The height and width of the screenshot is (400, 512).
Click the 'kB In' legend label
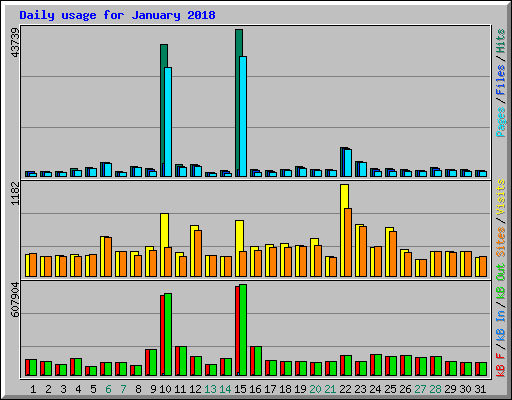[x=501, y=325]
